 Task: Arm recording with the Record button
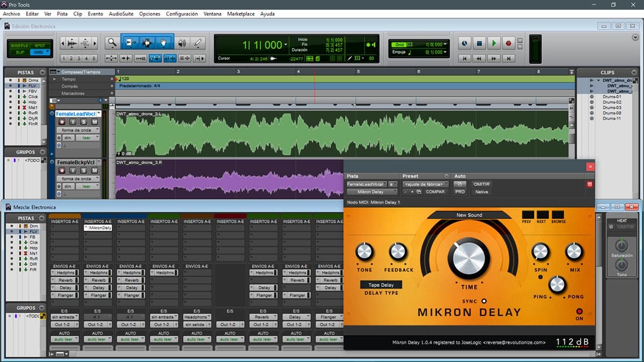click(509, 43)
